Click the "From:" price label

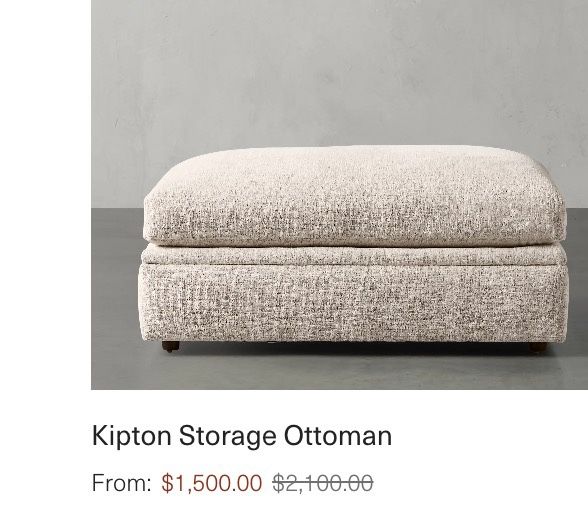click(x=122, y=483)
